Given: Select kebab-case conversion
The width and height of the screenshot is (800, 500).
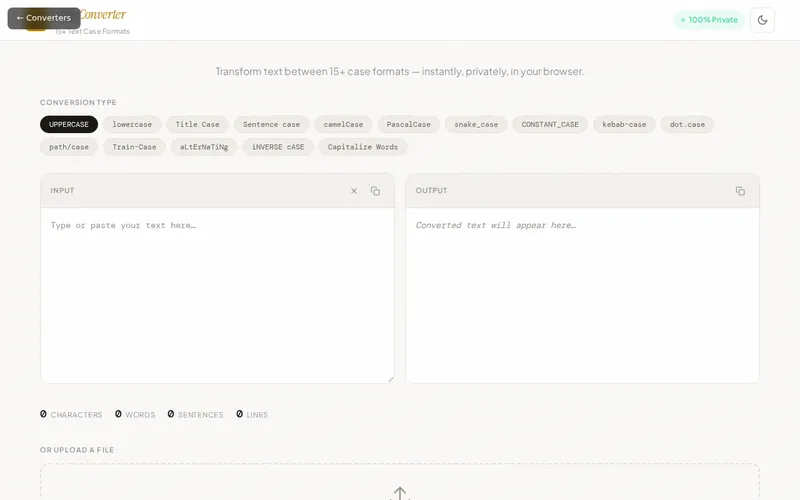Looking at the screenshot, I should click(x=624, y=124).
